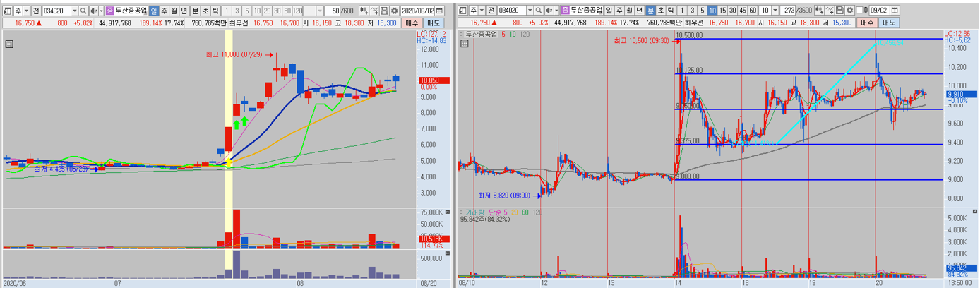Open stock code dropdown in left chart
Screen dimensions: 980x288
tap(74, 11)
